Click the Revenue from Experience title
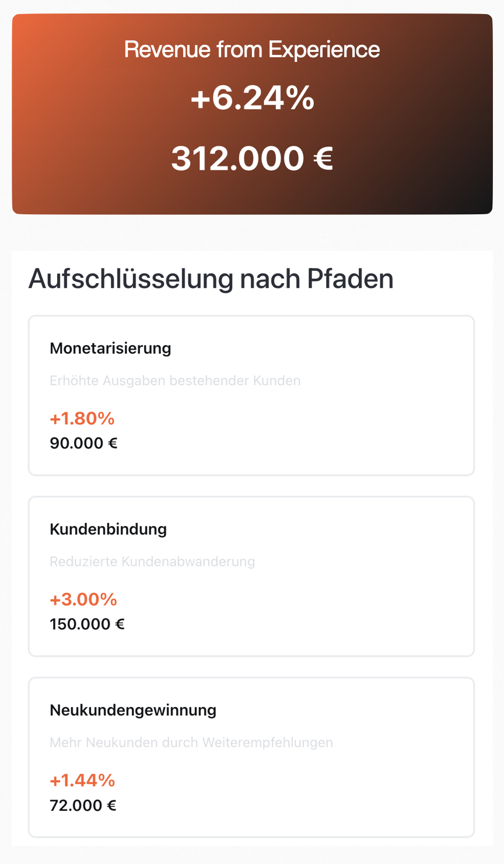 252,50
